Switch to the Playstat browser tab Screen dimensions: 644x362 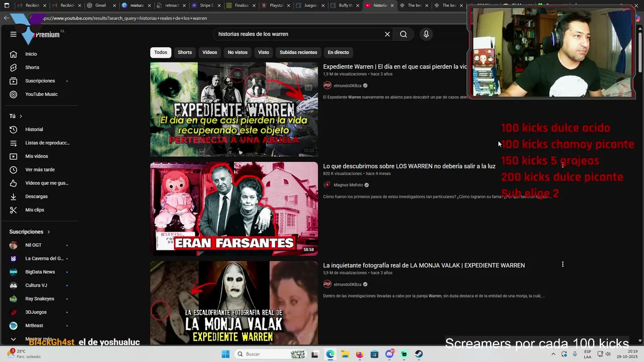(x=275, y=6)
